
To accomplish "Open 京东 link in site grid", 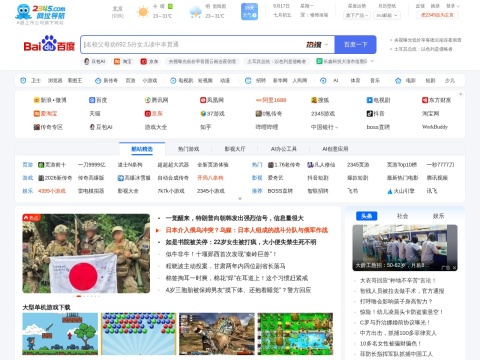I will [153, 114].
